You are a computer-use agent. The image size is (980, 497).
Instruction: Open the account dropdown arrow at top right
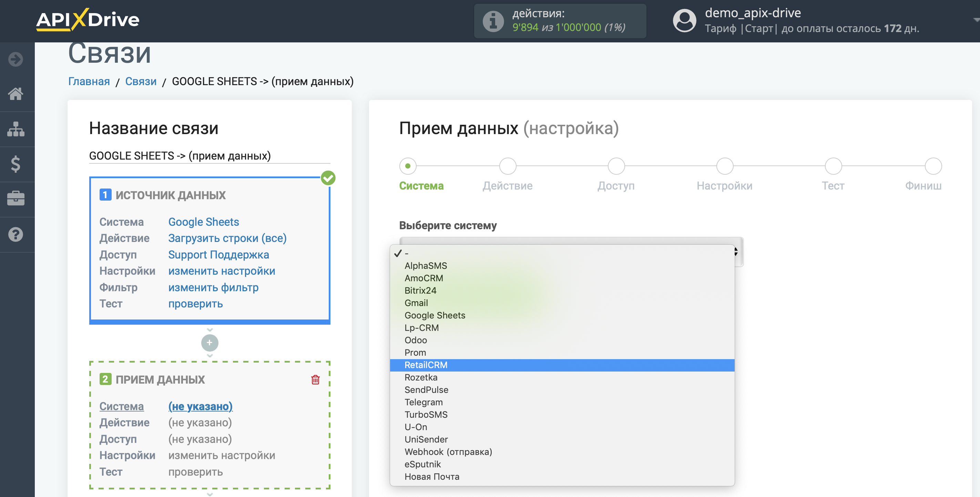coord(976,20)
